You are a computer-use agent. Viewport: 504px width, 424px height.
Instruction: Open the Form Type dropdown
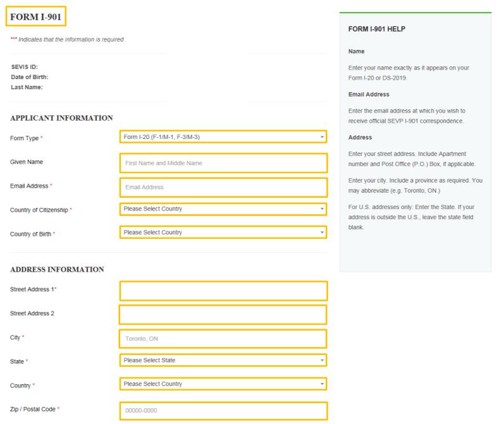tap(223, 137)
